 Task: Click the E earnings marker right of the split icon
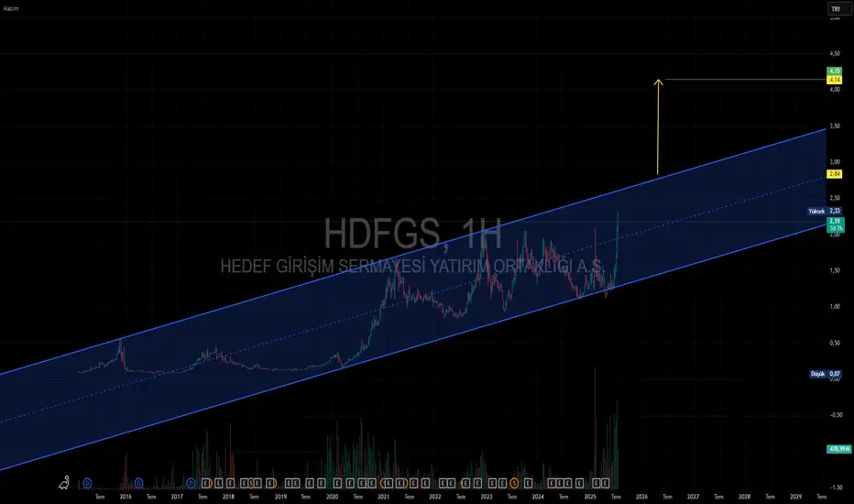click(528, 483)
